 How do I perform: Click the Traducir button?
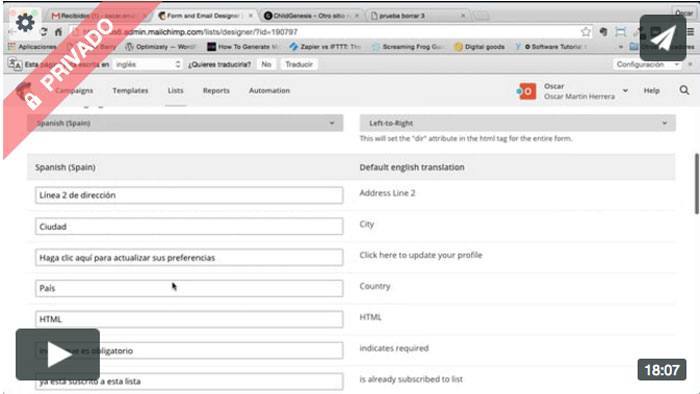pyautogui.click(x=299, y=64)
